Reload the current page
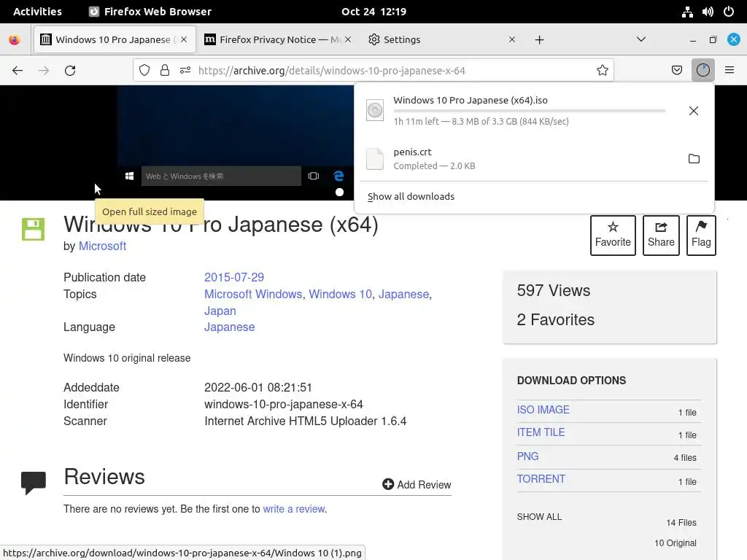The height and width of the screenshot is (560, 747). pyautogui.click(x=70, y=71)
